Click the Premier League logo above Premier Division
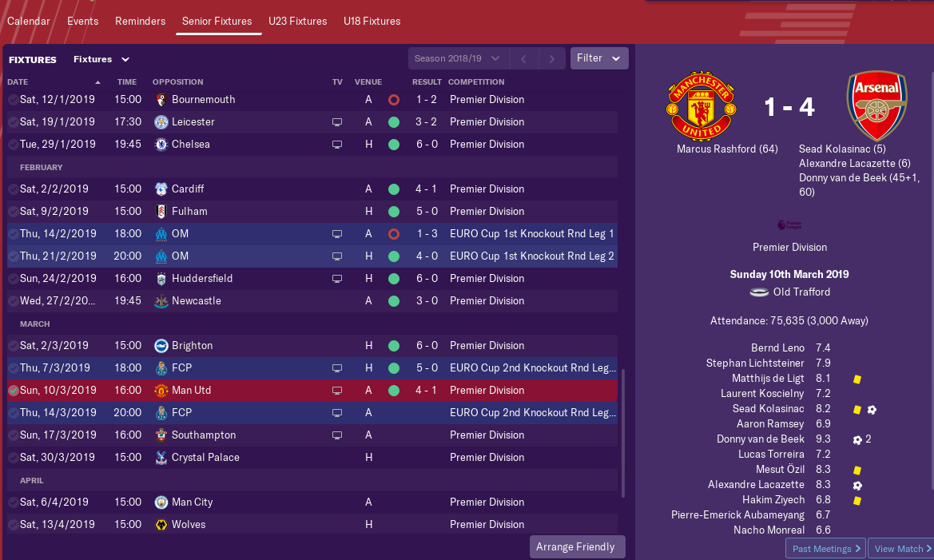Screen dimensions: 934x560 789,225
